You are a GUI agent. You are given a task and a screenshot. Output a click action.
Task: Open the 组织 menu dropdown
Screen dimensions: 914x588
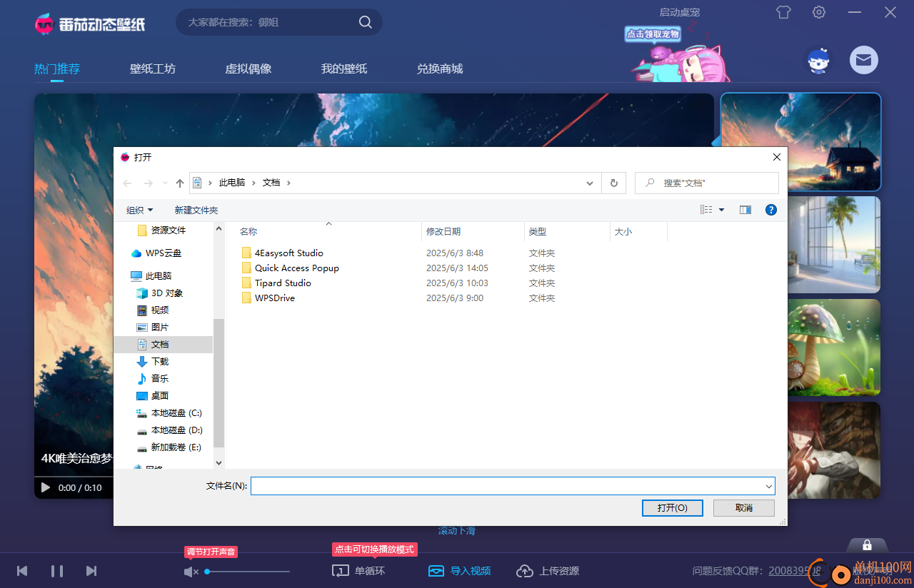[139, 210]
